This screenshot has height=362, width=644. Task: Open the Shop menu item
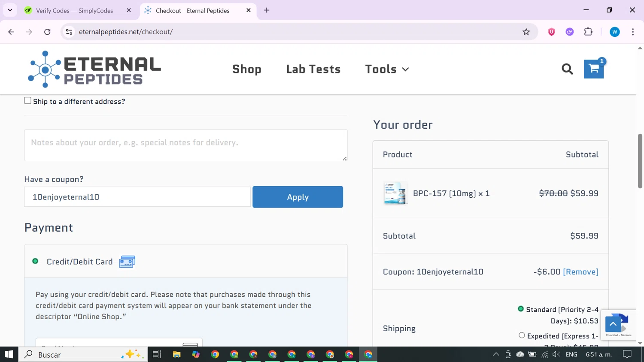tap(247, 69)
